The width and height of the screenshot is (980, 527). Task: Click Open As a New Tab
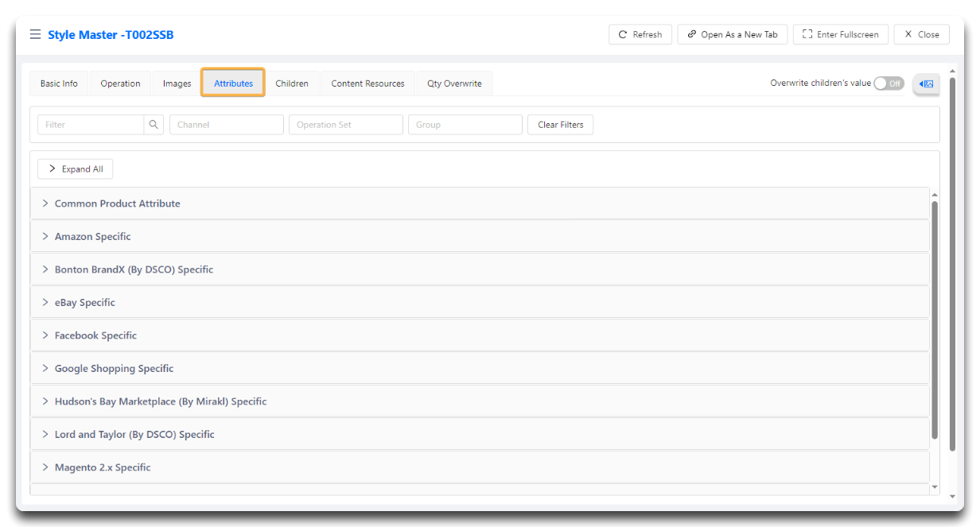(x=733, y=34)
